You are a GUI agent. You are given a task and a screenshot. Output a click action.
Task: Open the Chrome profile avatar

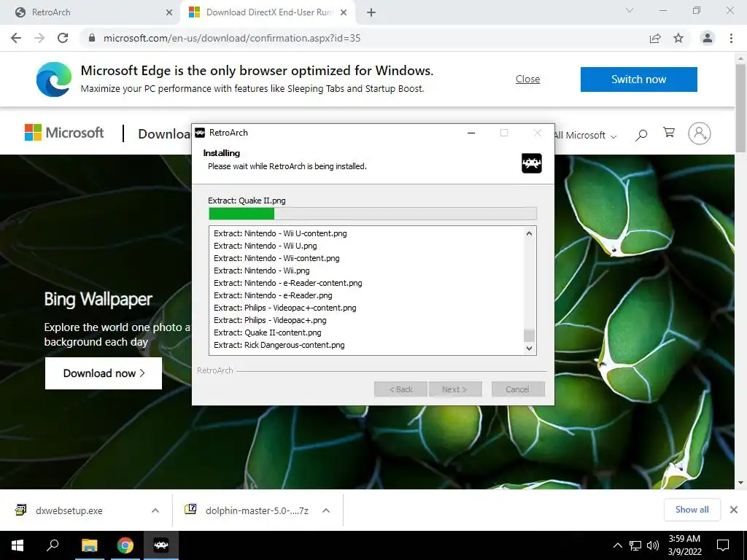pos(708,38)
